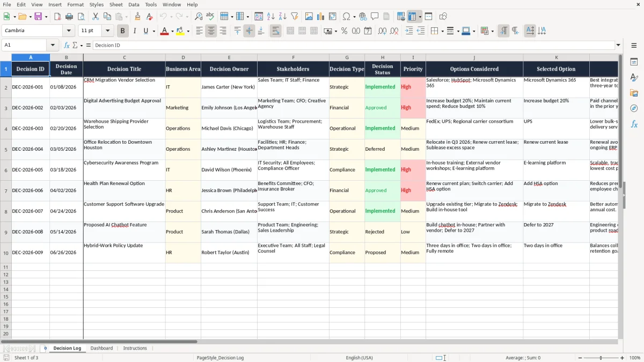The image size is (644, 362).
Task: Open the Format menu
Action: point(75,4)
